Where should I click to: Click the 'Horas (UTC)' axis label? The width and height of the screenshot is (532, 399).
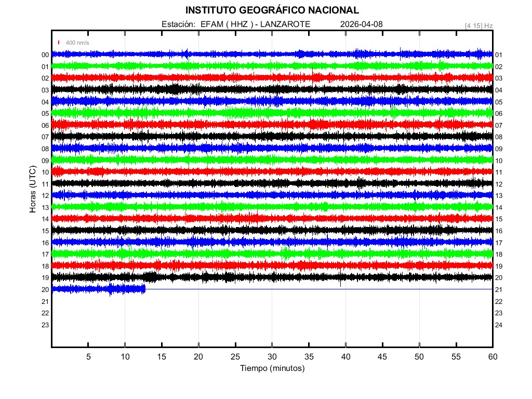32,190
